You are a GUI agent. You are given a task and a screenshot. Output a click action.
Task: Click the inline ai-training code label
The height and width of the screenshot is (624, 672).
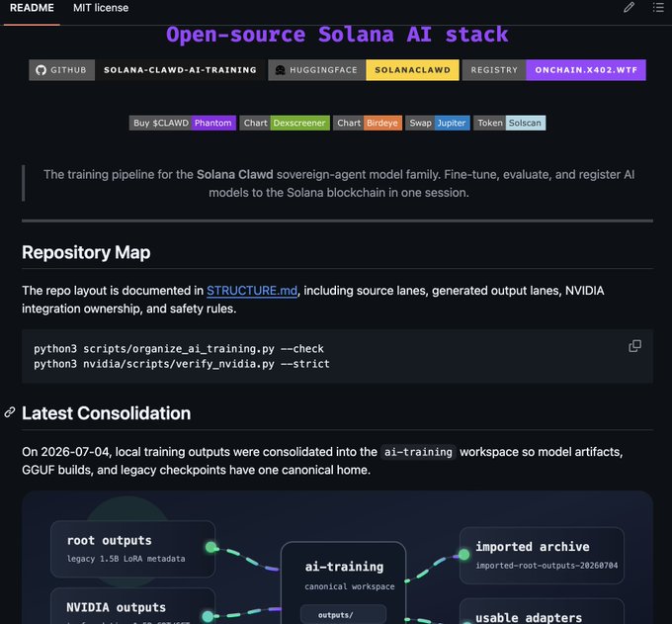pyautogui.click(x=418, y=452)
